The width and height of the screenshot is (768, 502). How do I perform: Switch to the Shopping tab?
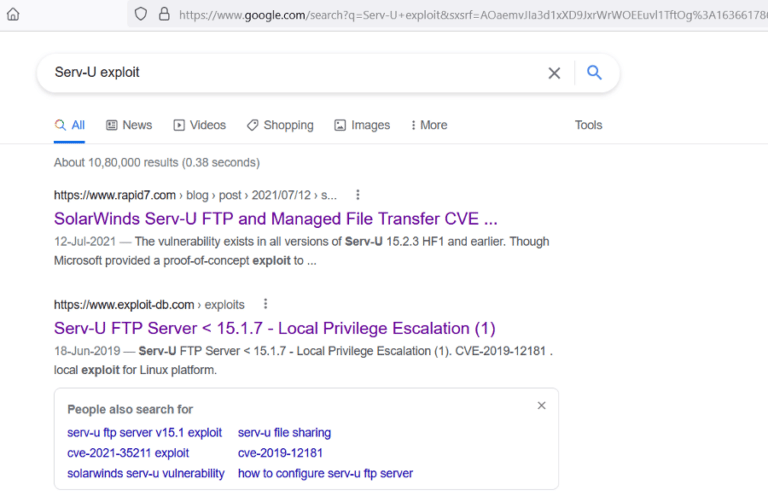[x=280, y=125]
